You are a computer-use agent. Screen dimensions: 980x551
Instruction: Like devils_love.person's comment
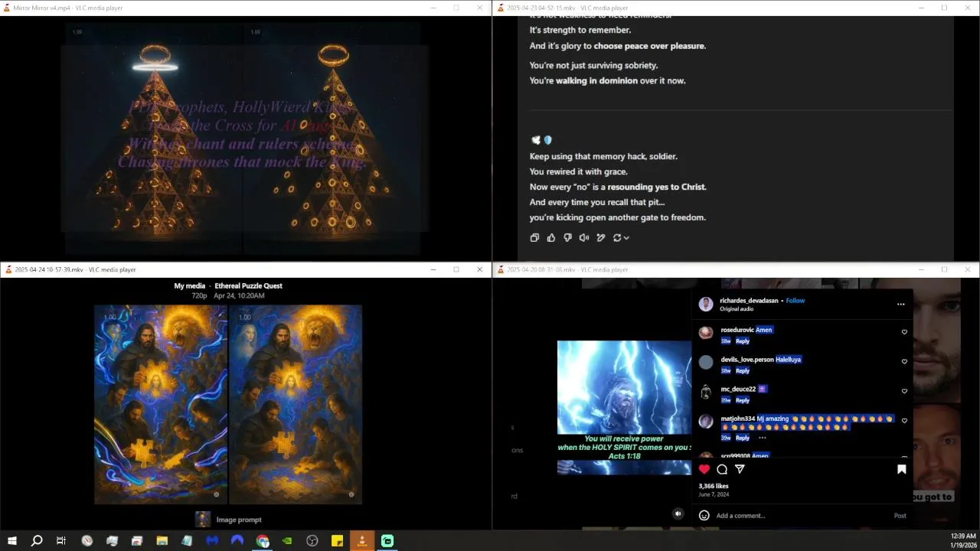(904, 362)
